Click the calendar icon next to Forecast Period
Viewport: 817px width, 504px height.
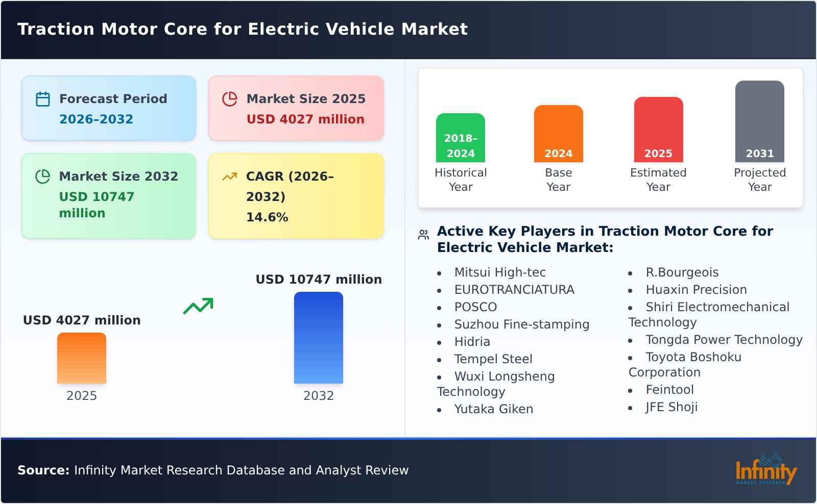click(x=43, y=99)
